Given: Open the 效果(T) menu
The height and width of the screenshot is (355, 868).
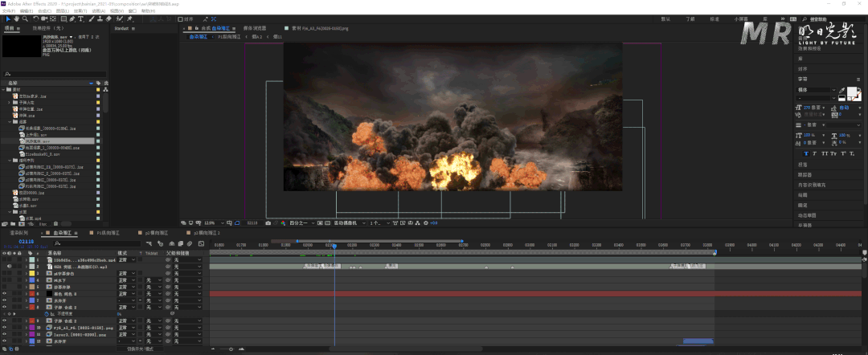Looking at the screenshot, I should pyautogui.click(x=80, y=10).
